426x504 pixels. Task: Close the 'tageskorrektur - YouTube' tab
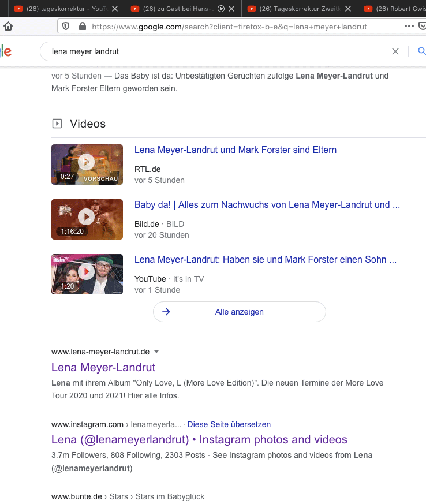tap(115, 9)
